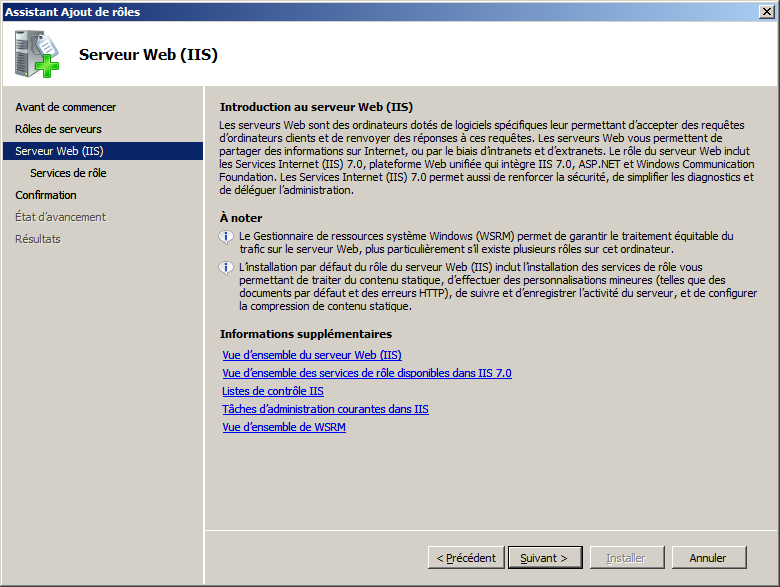Open Vue d'ensemble du serveur Web (IIS) link
The height and width of the screenshot is (587, 780).
[312, 355]
